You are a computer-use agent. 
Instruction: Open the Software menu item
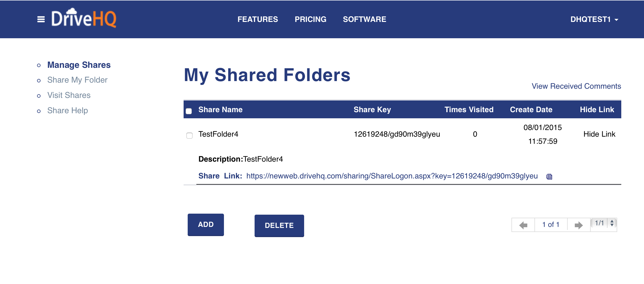click(x=364, y=19)
